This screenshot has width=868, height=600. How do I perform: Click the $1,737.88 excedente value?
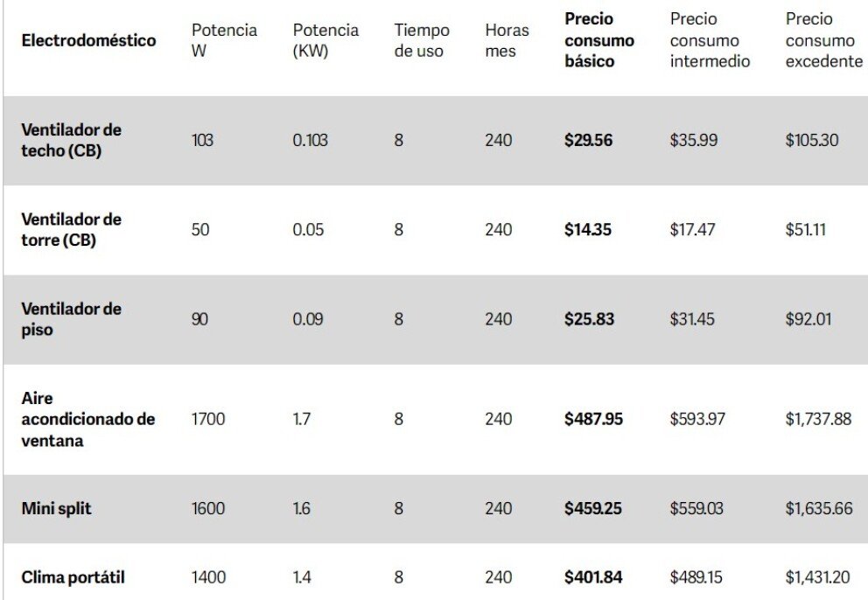[818, 419]
